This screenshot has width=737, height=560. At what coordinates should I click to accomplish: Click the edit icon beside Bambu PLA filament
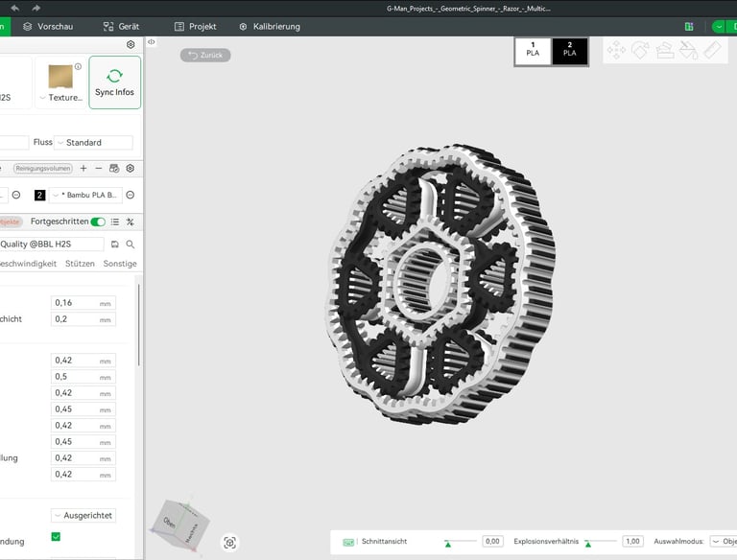(x=131, y=195)
